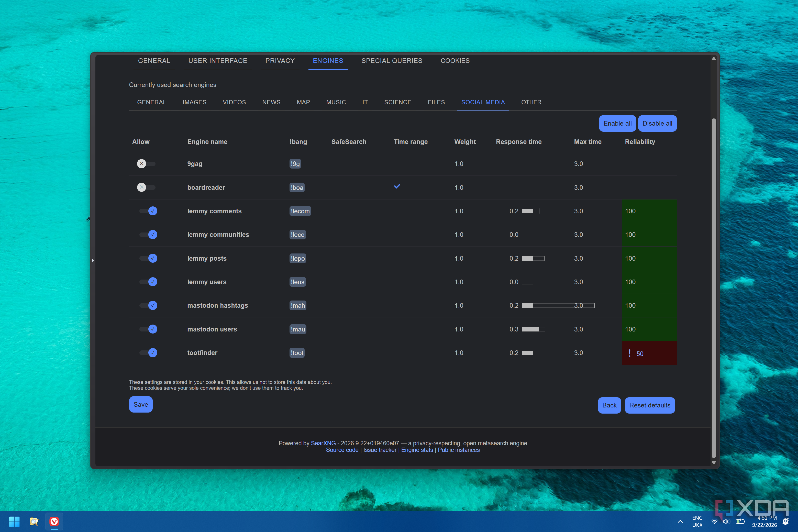Open Wi-Fi network tray icon

coord(714,522)
